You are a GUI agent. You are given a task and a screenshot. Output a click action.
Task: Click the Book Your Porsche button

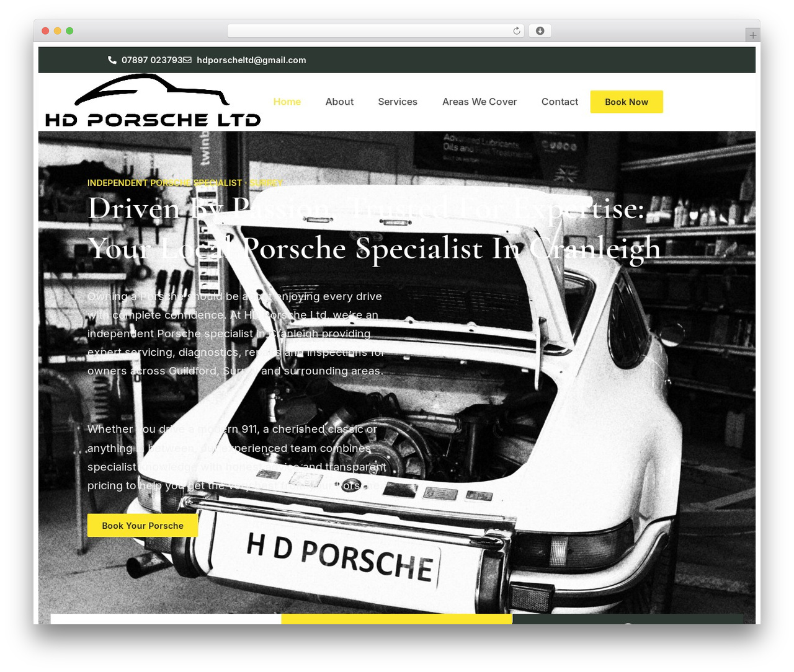click(143, 526)
